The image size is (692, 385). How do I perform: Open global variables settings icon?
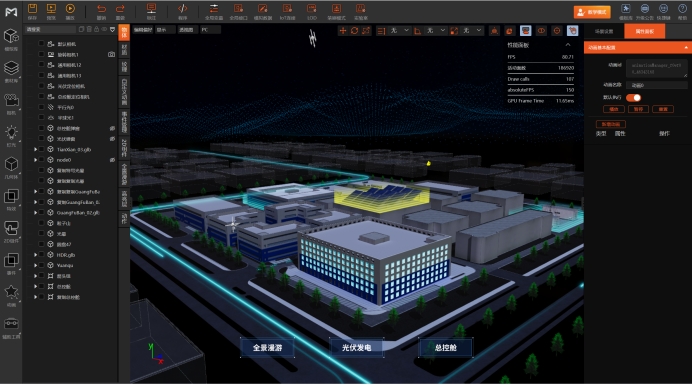214,8
